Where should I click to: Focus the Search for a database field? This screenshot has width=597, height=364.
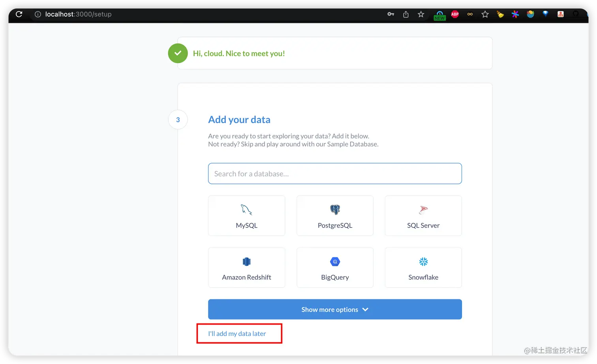[335, 174]
